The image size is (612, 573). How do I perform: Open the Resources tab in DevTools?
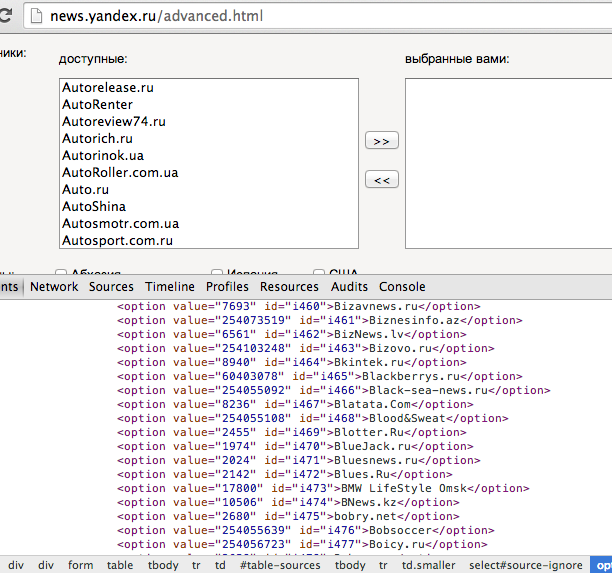coord(289,287)
